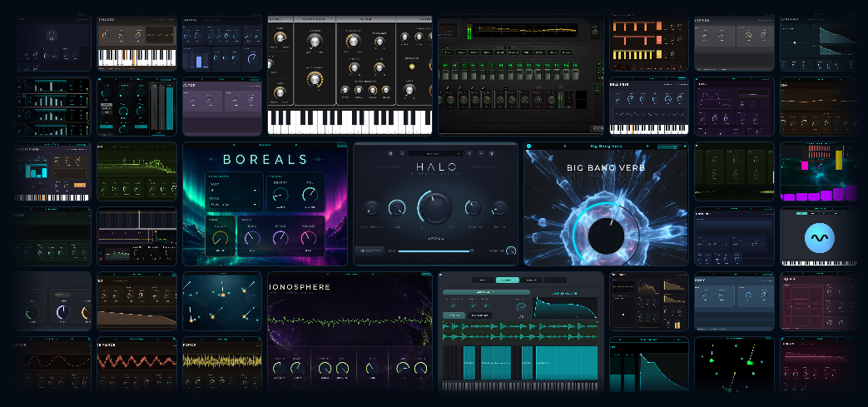Click previous preset arrow in Big Bang Verb header
The height and width of the screenshot is (407, 868).
564,146
